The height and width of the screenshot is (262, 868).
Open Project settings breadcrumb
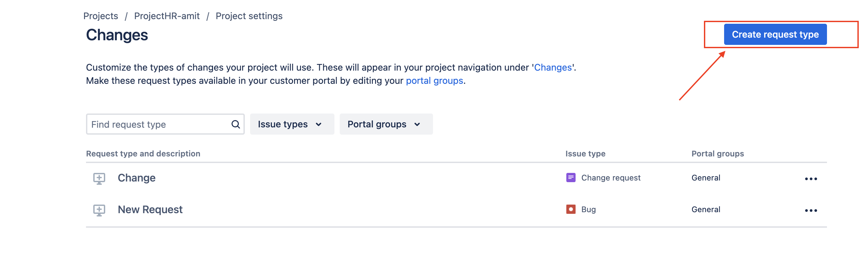tap(249, 16)
